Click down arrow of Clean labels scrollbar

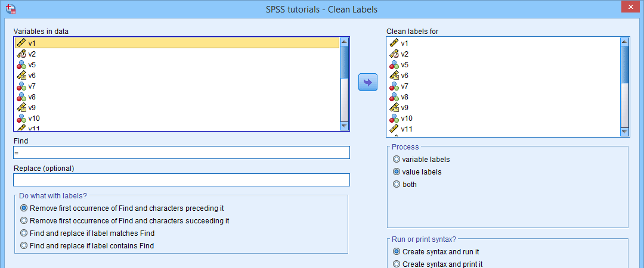[x=625, y=132]
